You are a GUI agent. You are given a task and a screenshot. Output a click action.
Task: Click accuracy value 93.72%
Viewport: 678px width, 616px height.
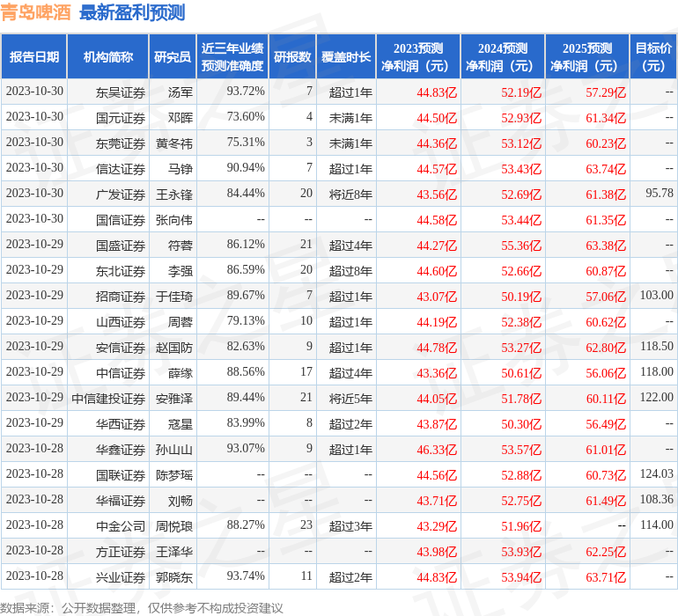(x=246, y=91)
